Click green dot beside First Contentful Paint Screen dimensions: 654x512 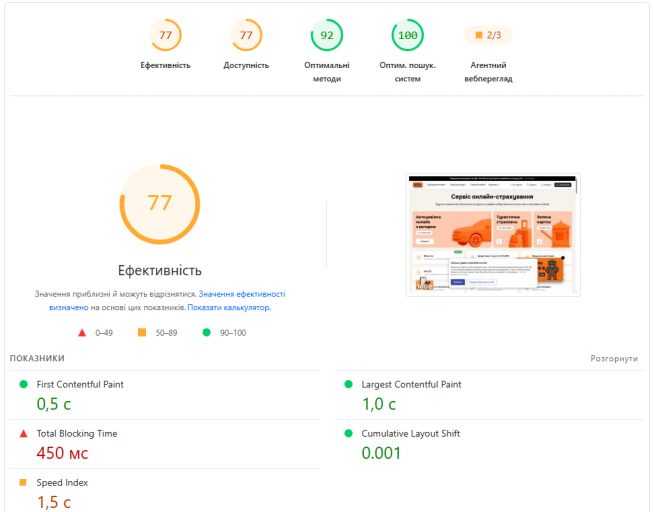point(24,384)
